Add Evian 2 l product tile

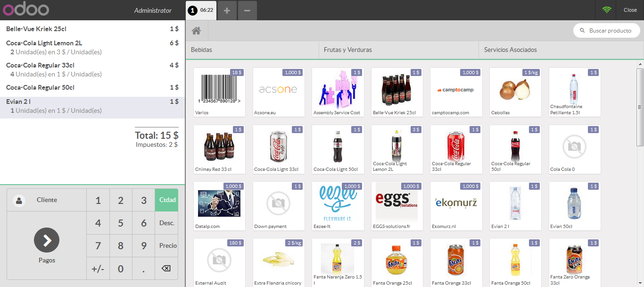pos(515,206)
